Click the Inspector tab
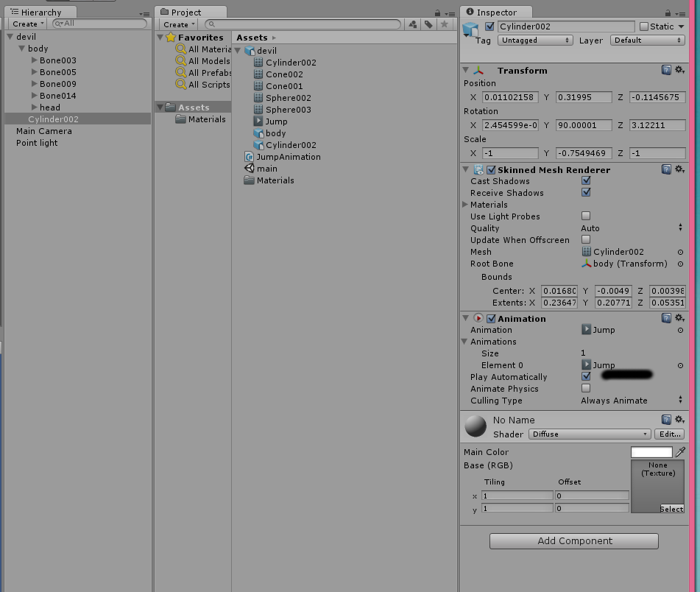Image resolution: width=700 pixels, height=592 pixels. point(495,12)
